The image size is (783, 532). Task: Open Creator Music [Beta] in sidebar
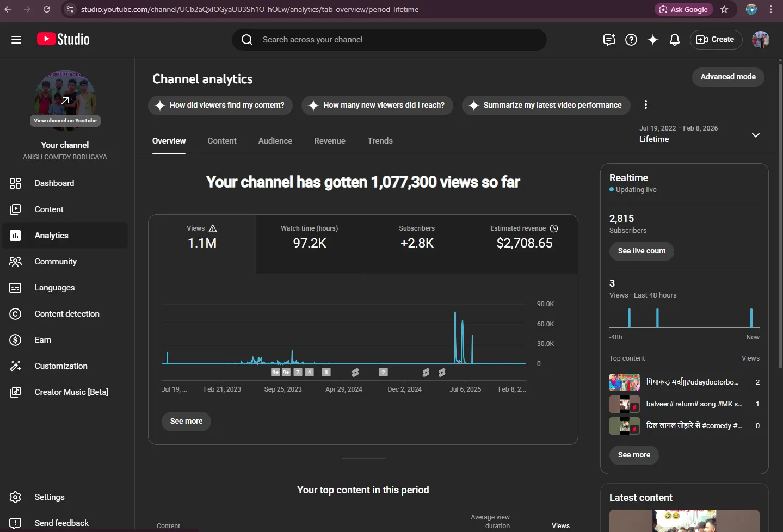pyautogui.click(x=65, y=392)
